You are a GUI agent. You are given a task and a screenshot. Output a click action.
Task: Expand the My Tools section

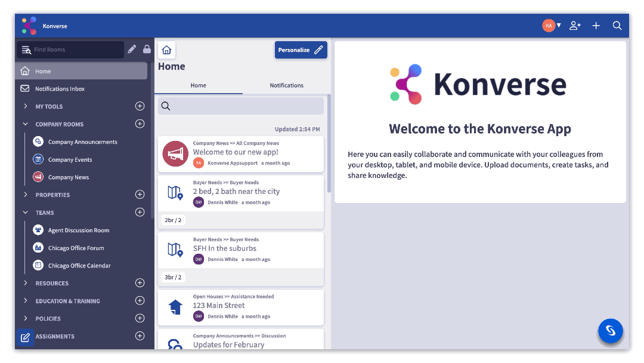point(26,106)
